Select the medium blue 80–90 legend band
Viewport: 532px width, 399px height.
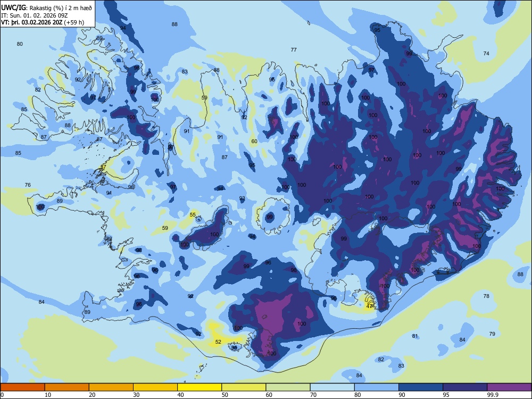[x=377, y=387]
